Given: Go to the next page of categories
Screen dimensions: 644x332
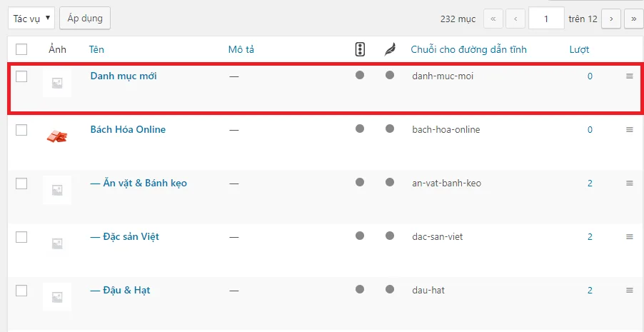Looking at the screenshot, I should [x=611, y=19].
